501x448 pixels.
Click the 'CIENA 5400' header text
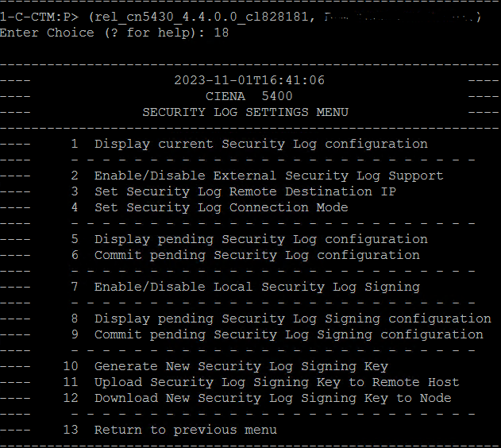(x=249, y=96)
